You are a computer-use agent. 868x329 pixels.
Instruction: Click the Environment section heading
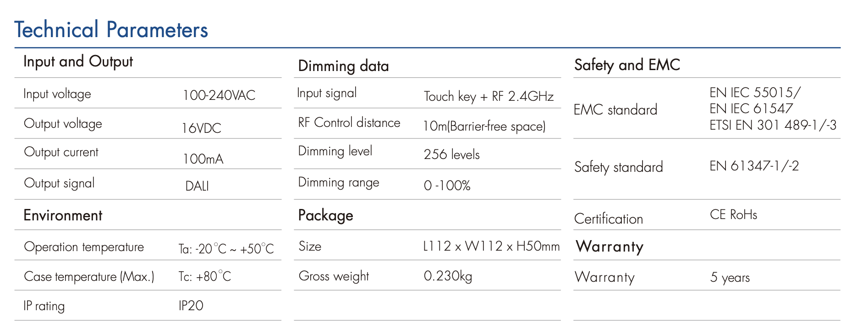[63, 215]
